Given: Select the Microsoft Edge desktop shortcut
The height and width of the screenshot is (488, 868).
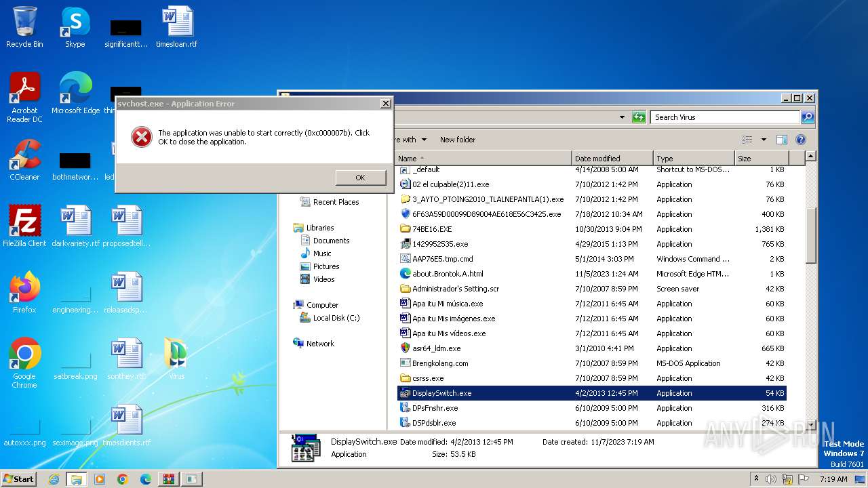Looking at the screenshot, I should coord(75,94).
